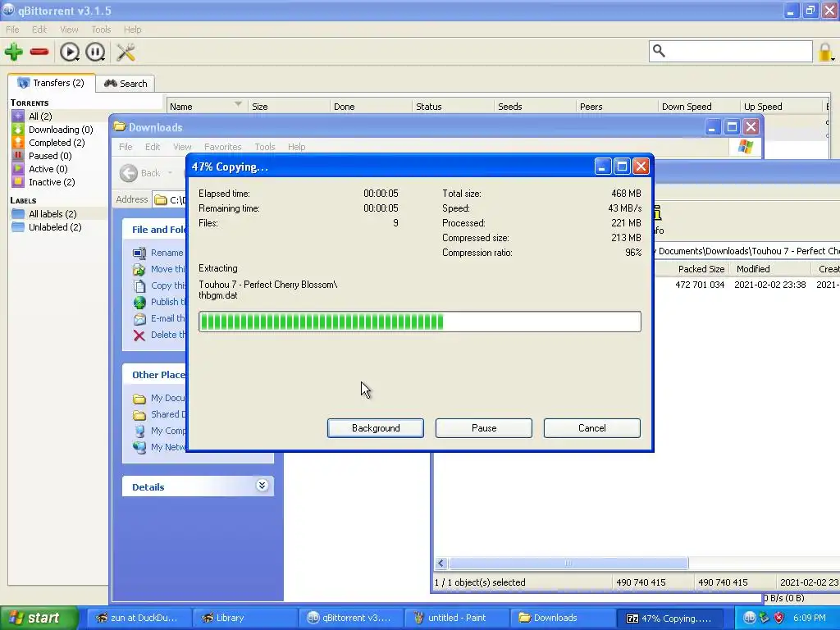Viewport: 840px width, 630px height.
Task: Click the Address bar in Downloads window
Action: 169,200
